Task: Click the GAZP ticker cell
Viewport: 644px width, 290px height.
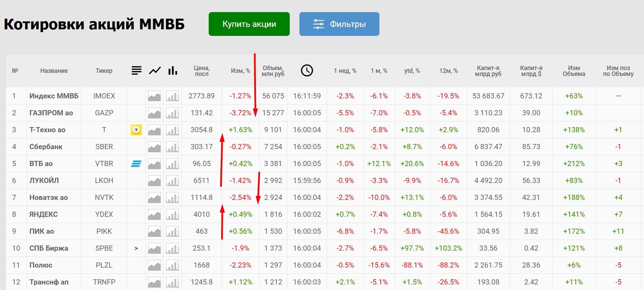Action: (104, 113)
